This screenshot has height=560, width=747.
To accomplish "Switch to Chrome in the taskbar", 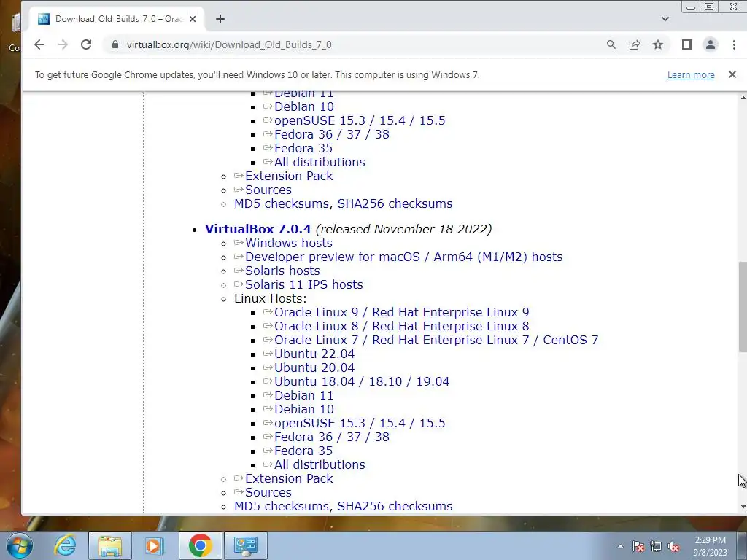I will pyautogui.click(x=200, y=545).
